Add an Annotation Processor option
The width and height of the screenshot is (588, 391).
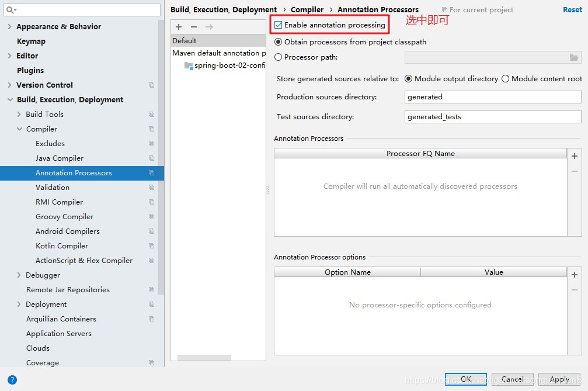(x=574, y=274)
